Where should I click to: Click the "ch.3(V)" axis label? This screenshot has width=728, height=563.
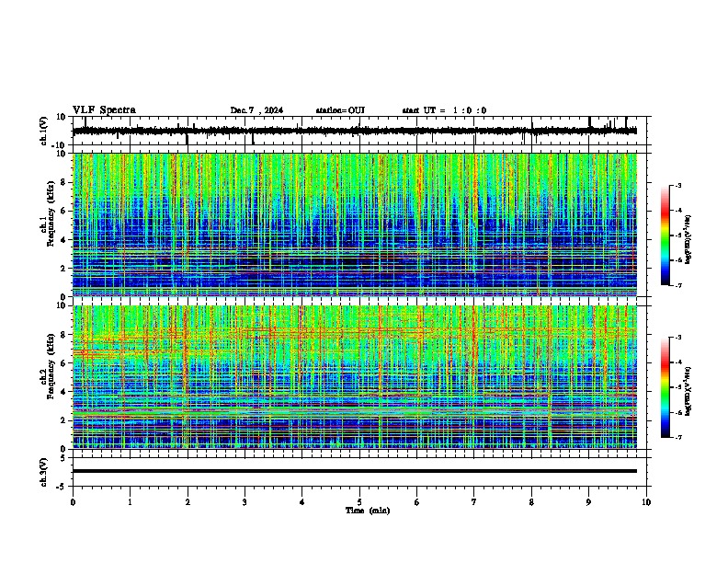pos(44,473)
